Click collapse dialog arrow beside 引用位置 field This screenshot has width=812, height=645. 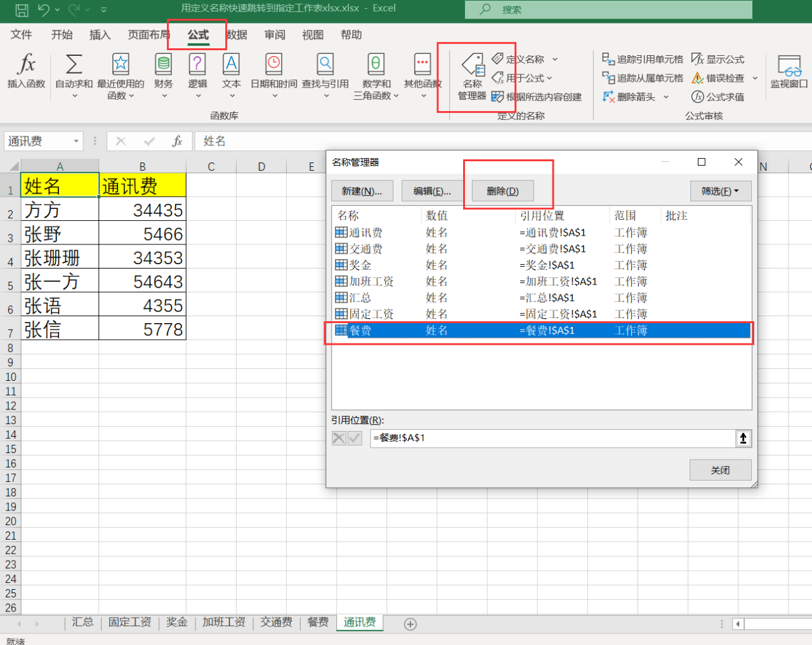click(743, 438)
